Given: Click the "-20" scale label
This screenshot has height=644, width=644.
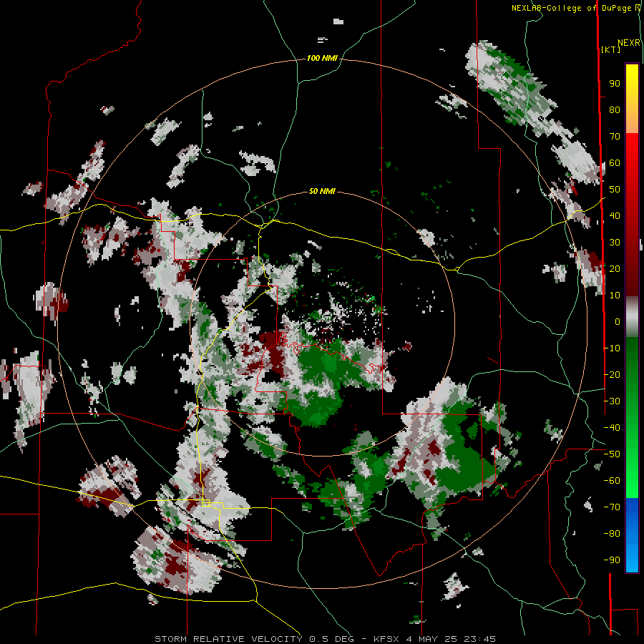Looking at the screenshot, I should [612, 375].
